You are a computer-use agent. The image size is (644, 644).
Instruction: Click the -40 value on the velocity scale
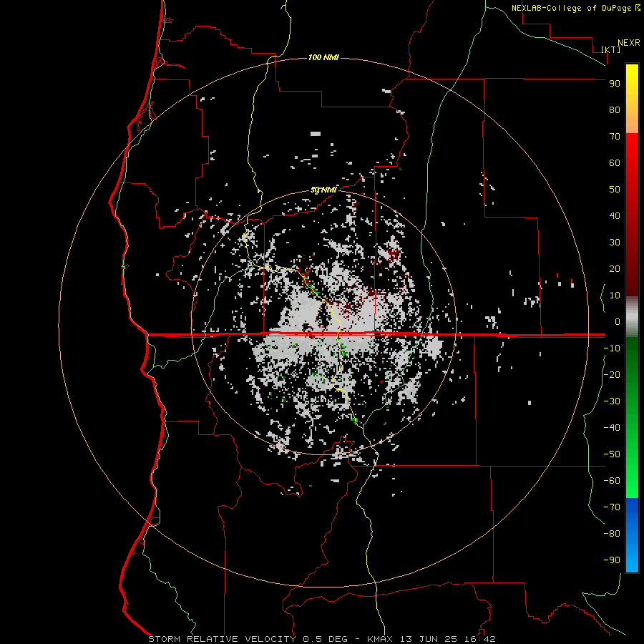[612, 428]
